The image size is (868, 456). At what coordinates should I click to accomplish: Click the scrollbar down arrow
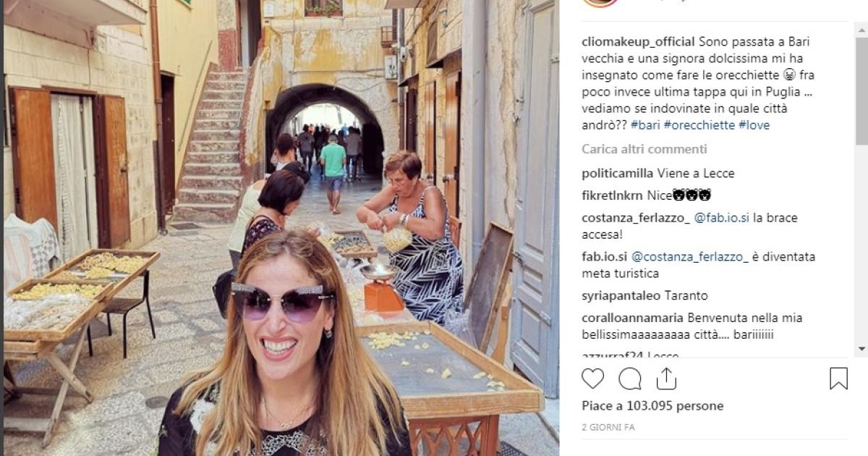click(x=861, y=349)
